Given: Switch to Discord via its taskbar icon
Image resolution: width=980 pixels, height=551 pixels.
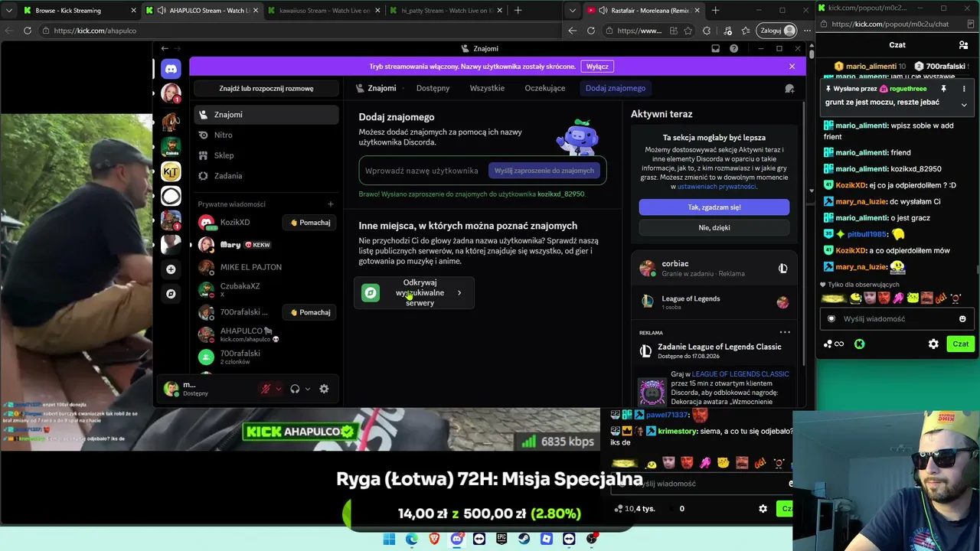Looking at the screenshot, I should click(x=457, y=539).
